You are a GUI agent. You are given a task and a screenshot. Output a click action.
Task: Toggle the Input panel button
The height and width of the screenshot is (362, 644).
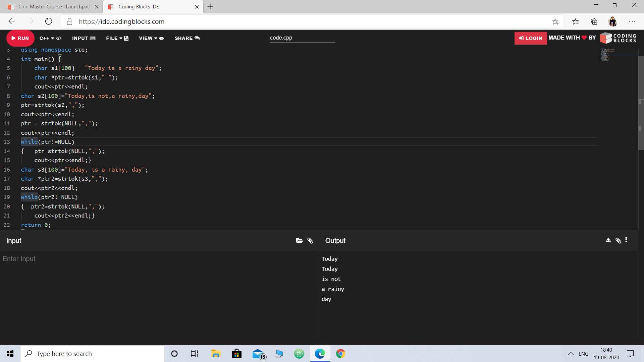(84, 38)
